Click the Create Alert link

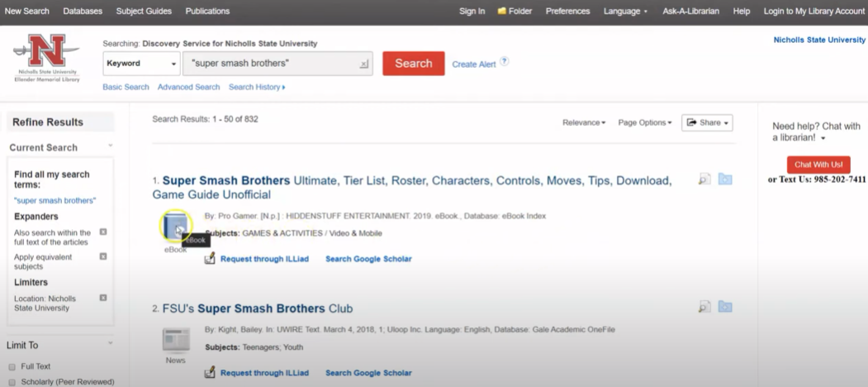[x=474, y=64]
